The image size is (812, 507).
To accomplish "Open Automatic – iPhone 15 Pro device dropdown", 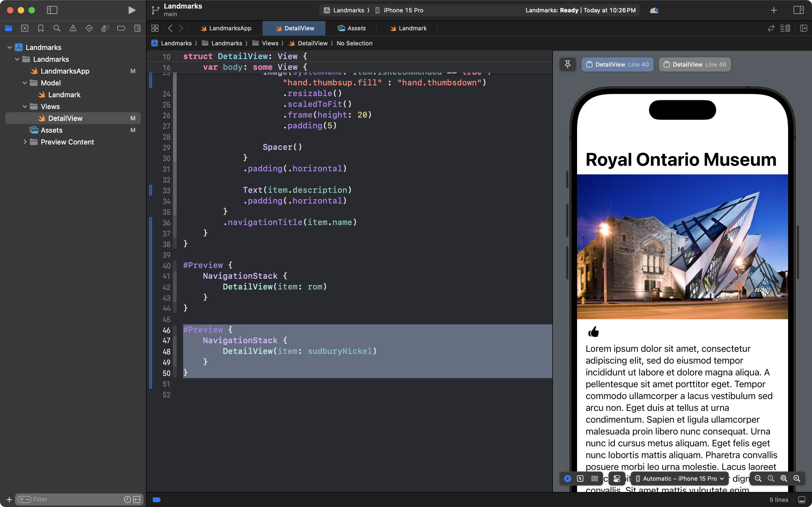I will (x=680, y=479).
